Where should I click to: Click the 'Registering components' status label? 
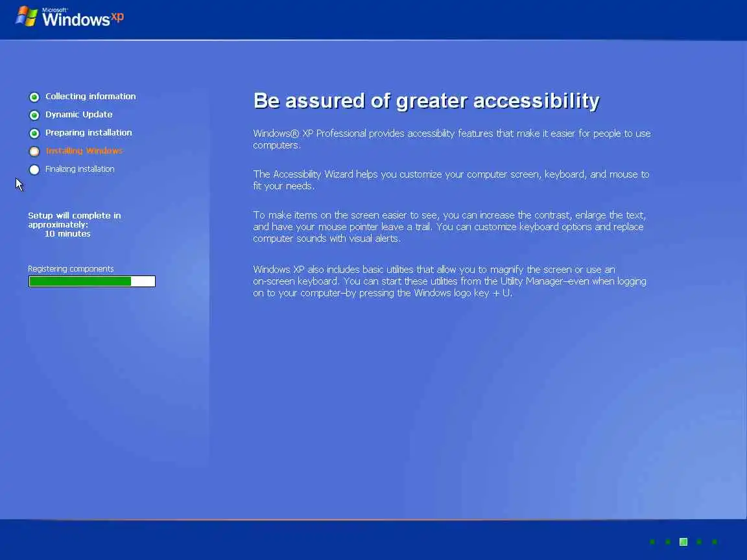coord(71,268)
